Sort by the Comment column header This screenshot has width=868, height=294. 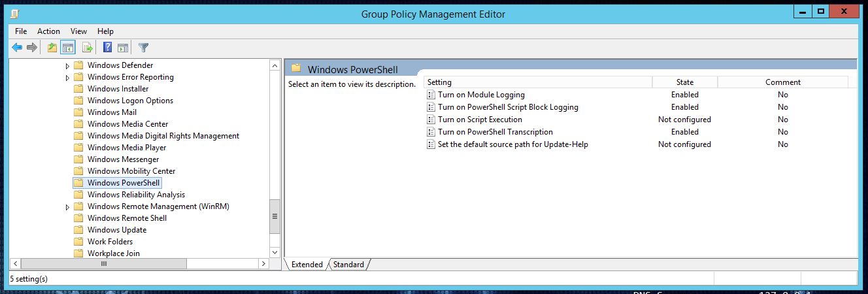click(x=783, y=82)
